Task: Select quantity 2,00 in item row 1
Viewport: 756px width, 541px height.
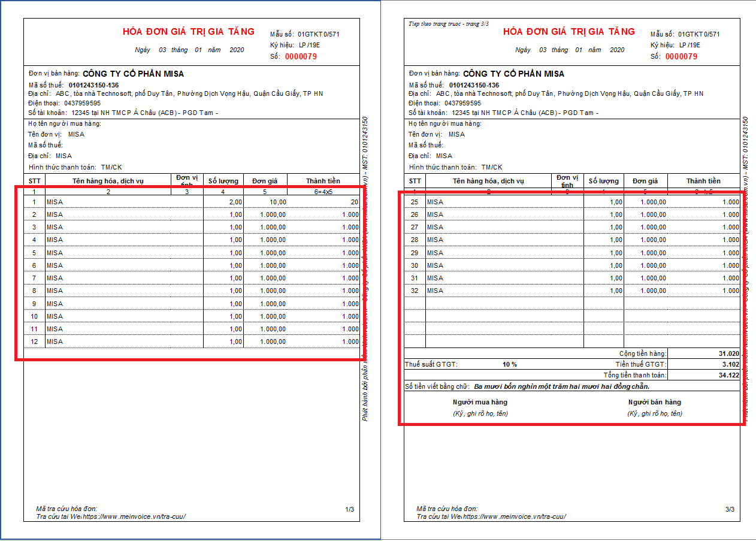Action: (235, 202)
